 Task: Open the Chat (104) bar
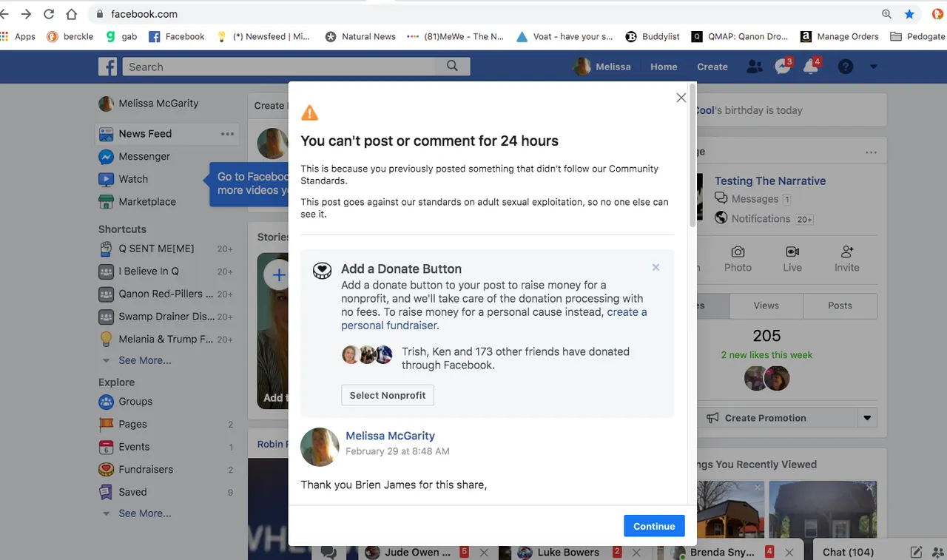pos(848,552)
